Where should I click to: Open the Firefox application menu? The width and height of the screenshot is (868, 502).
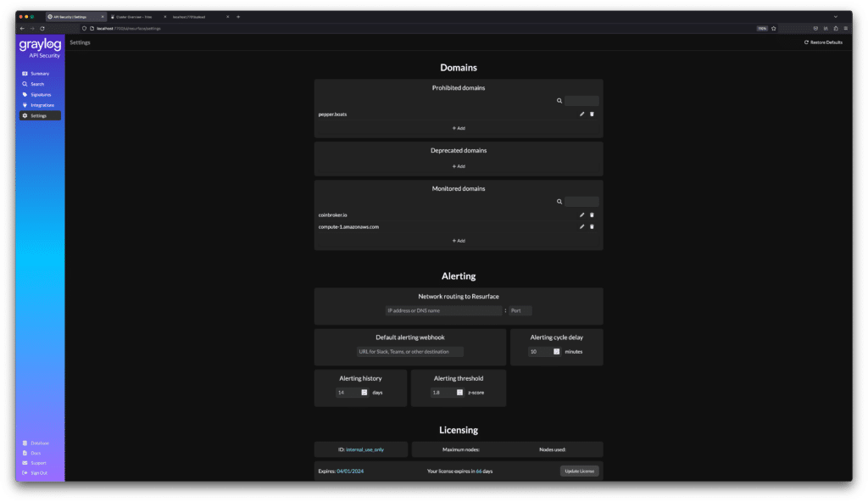pyautogui.click(x=844, y=28)
